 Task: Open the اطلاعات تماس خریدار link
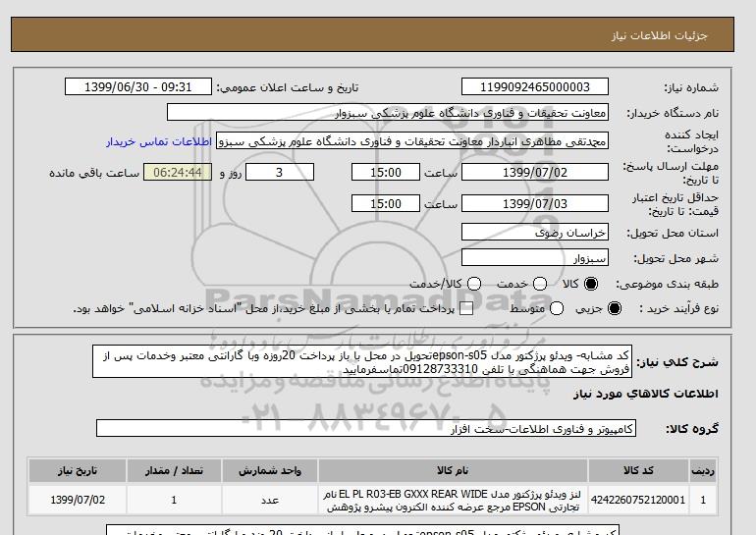[159, 142]
